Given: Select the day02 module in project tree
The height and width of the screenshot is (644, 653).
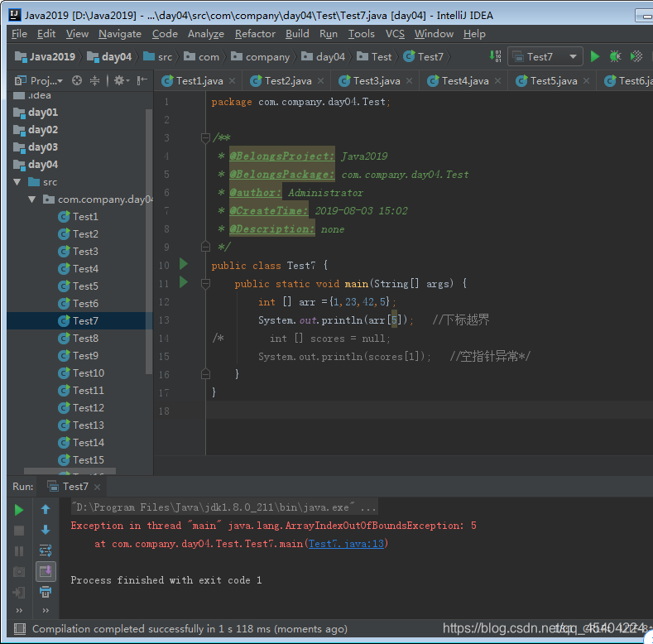Looking at the screenshot, I should click(36, 130).
